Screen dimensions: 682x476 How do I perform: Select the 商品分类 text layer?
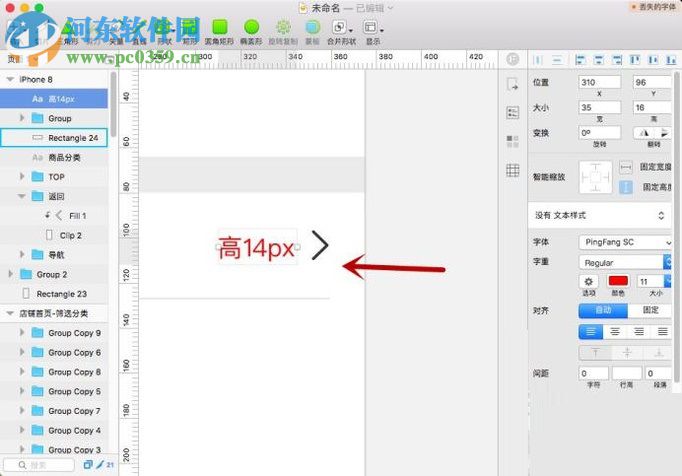54,157
